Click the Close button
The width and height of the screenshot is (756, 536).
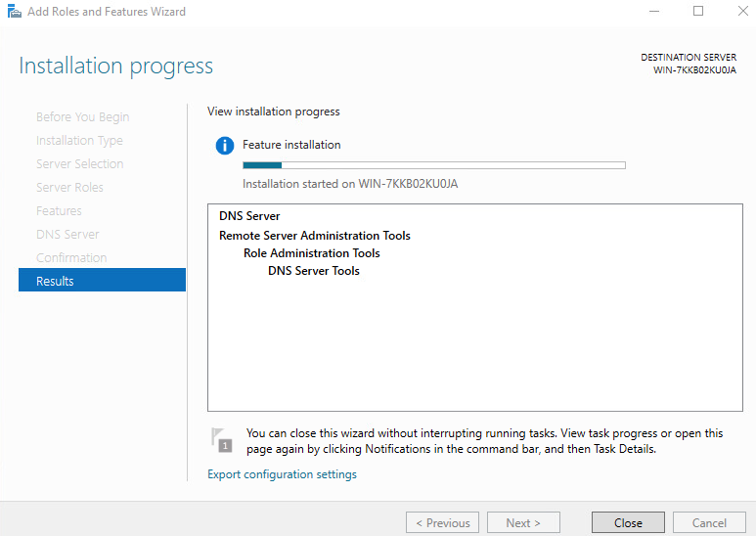pos(628,523)
